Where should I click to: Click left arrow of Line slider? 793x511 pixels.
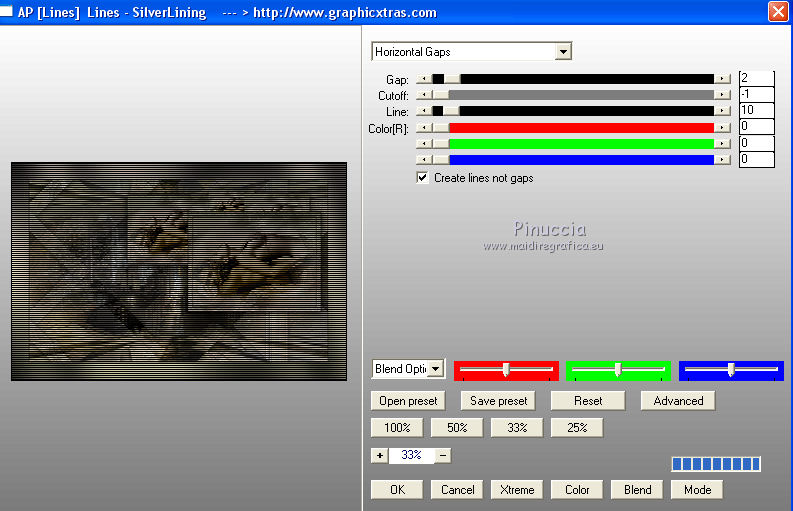point(424,111)
